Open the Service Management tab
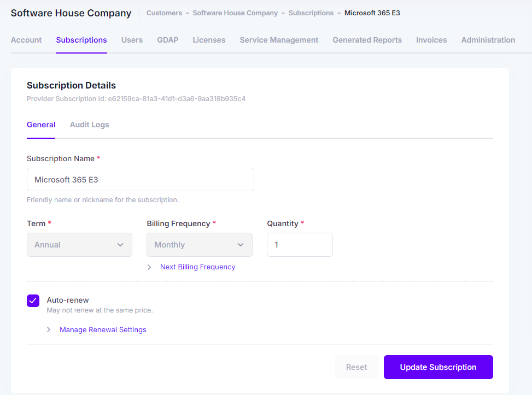This screenshot has height=395, width=532. click(279, 40)
